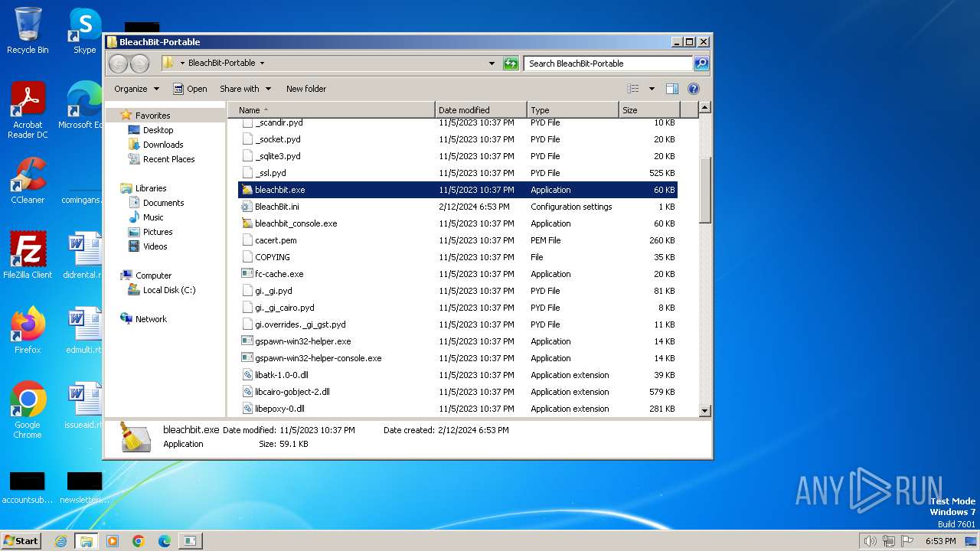Sort by the Type column header

pos(573,110)
